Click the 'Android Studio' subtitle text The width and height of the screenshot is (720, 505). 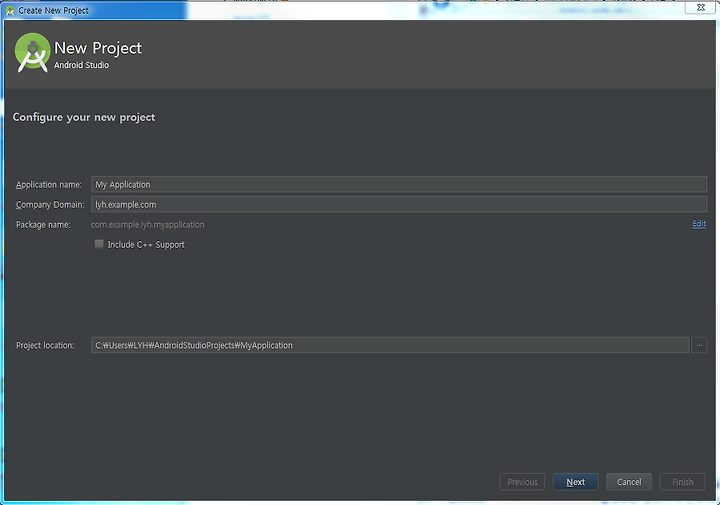pyautogui.click(x=81, y=65)
